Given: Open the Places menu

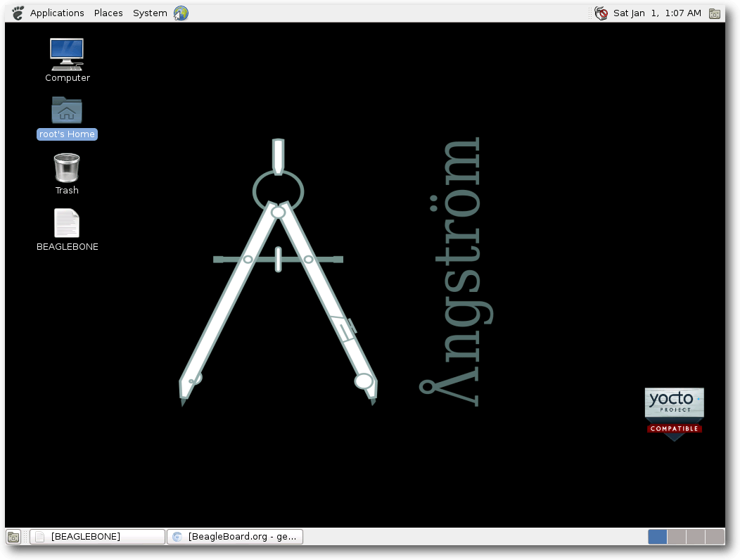Looking at the screenshot, I should click(x=108, y=13).
